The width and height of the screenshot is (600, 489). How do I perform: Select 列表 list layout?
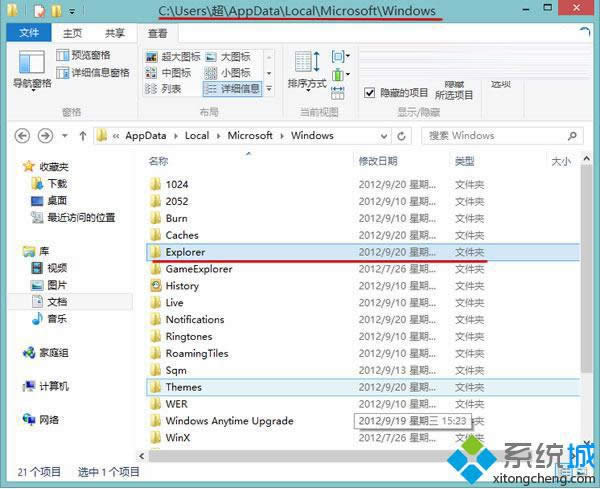tap(163, 89)
